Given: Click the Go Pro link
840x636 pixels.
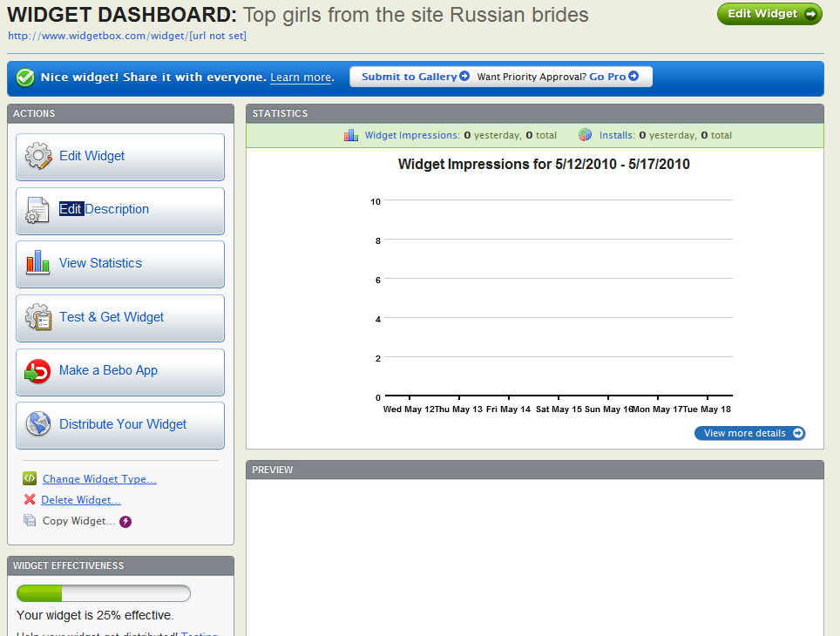Looking at the screenshot, I should click(607, 77).
